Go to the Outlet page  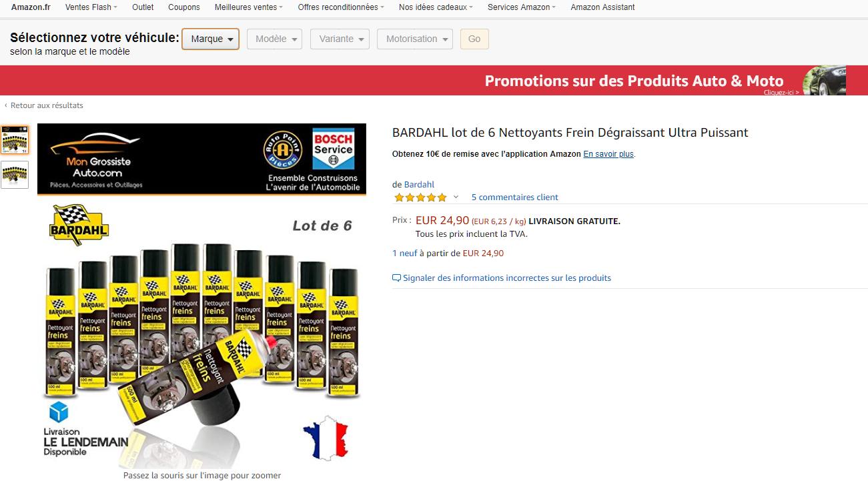click(x=143, y=7)
